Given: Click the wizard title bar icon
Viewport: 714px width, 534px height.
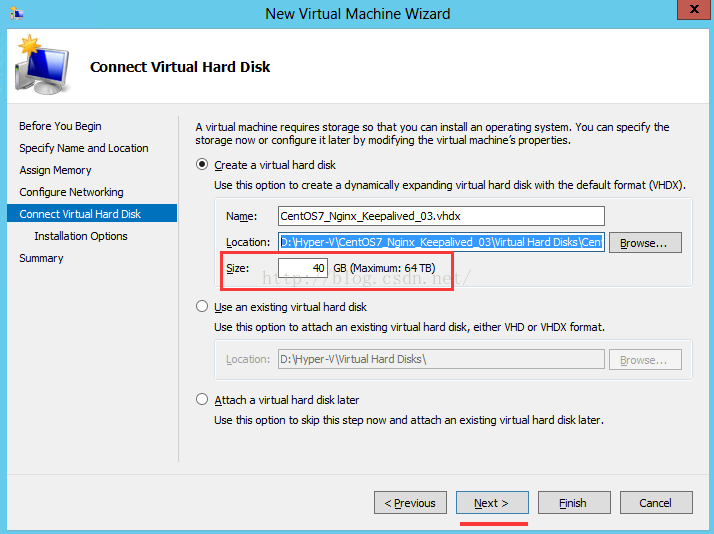Looking at the screenshot, I should pyautogui.click(x=17, y=13).
